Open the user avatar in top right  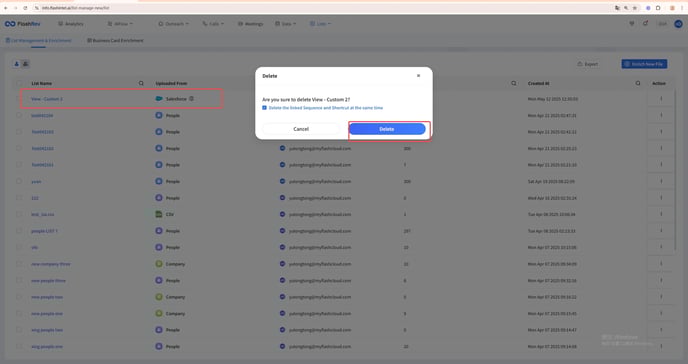[x=678, y=24]
